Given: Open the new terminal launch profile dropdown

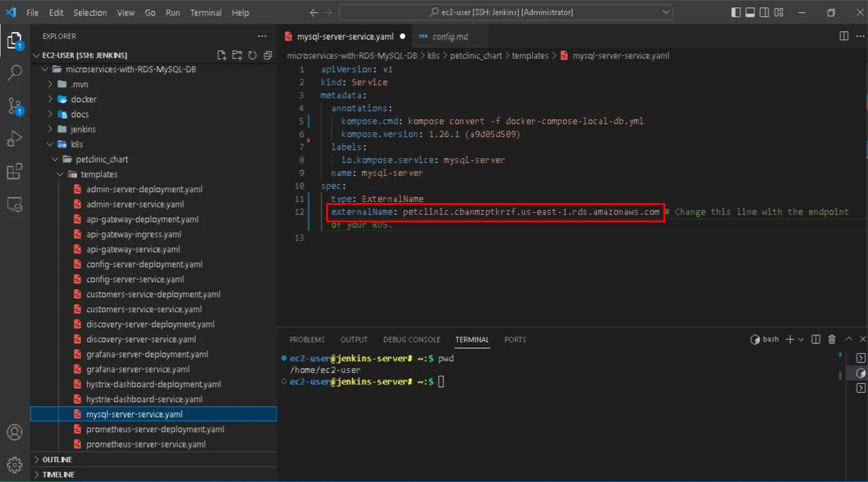Looking at the screenshot, I should [x=801, y=339].
